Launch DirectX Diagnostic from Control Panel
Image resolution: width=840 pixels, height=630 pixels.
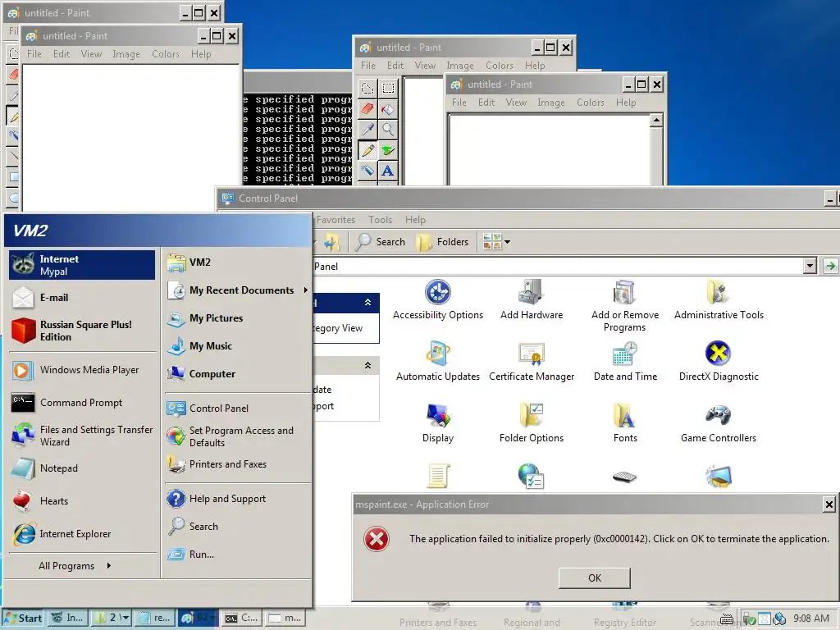tap(719, 362)
